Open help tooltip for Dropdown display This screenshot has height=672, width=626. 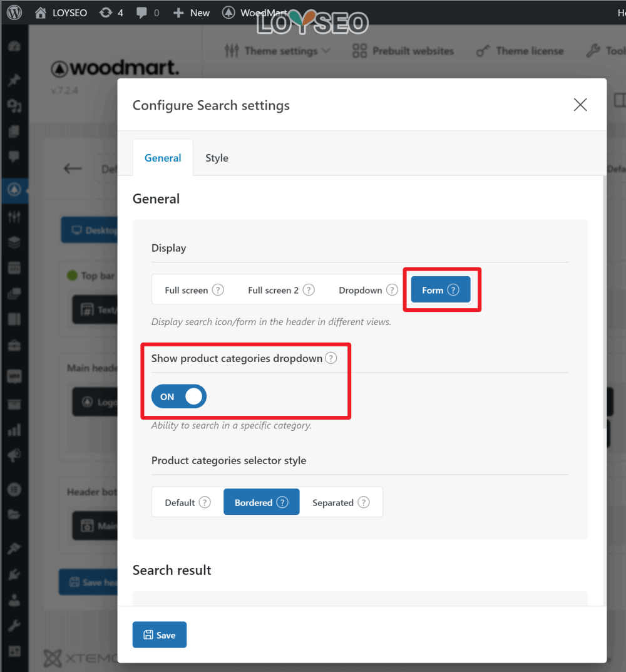click(x=392, y=290)
